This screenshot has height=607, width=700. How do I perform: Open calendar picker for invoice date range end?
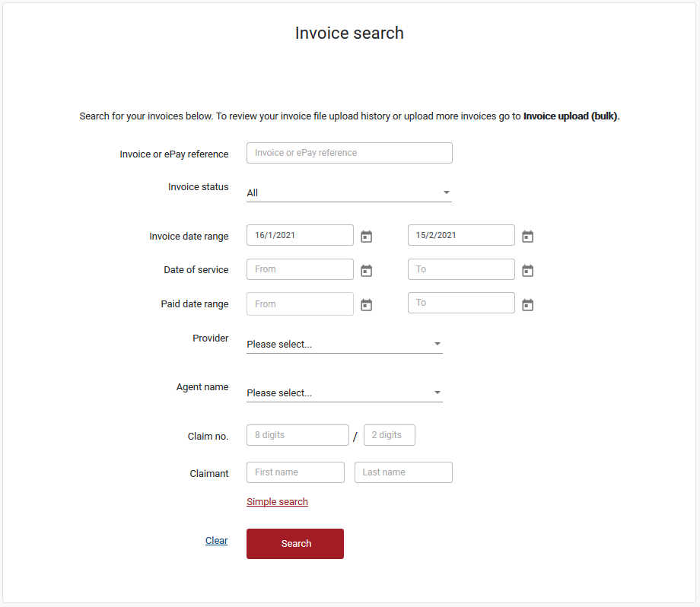tap(527, 237)
